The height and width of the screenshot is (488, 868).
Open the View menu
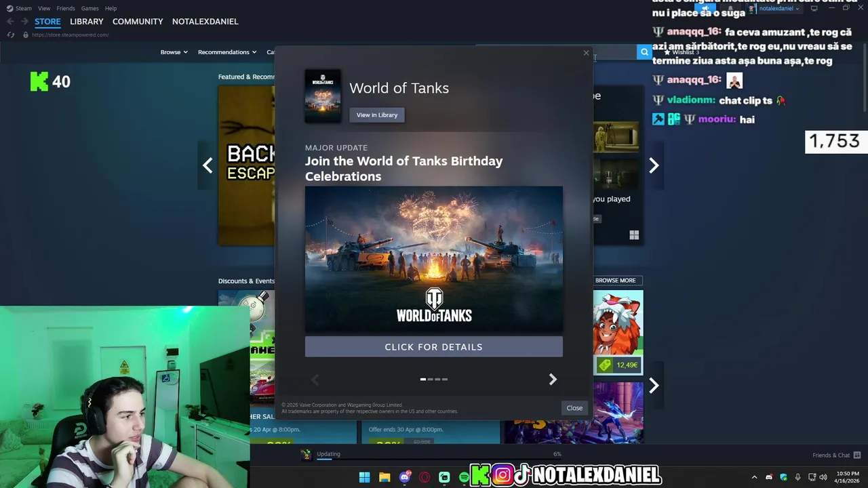(44, 8)
